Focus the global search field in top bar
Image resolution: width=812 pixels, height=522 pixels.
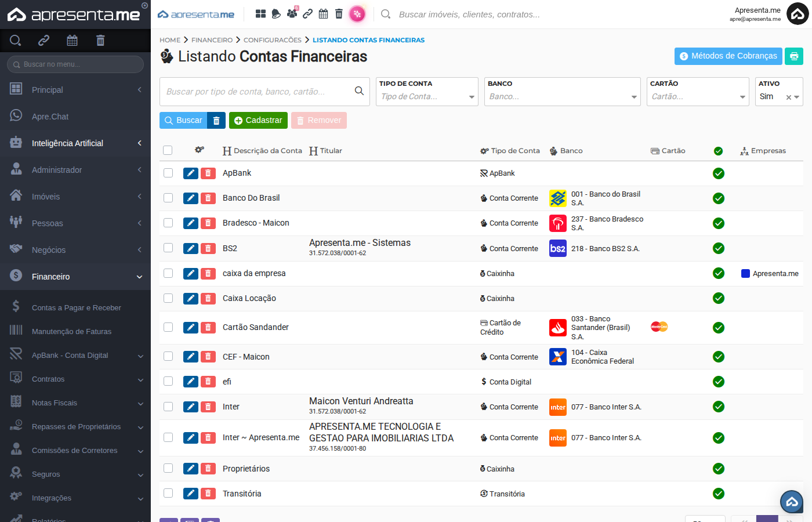pos(470,14)
